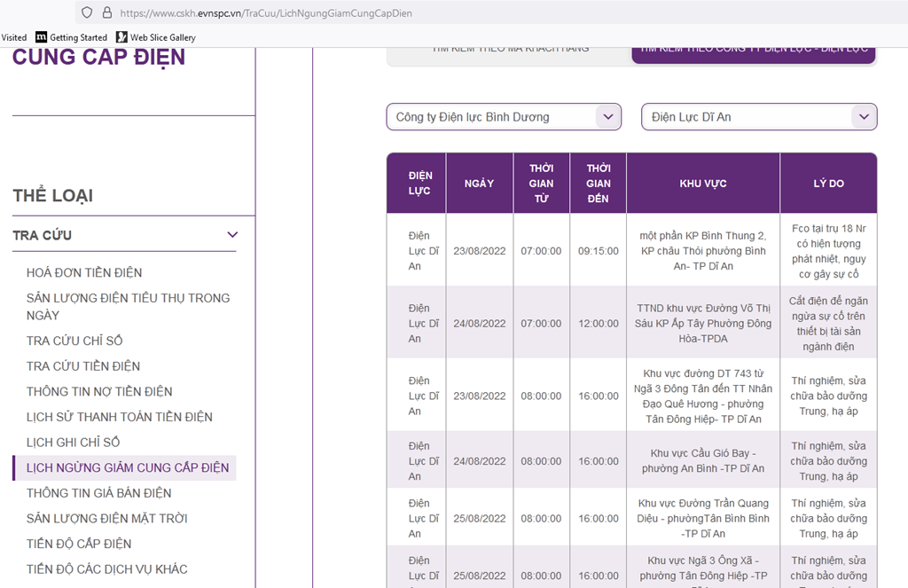Open SẢN LƯỢNG ĐIỆN TIÊU THỤ TRONG NGÀY
Image resolution: width=908 pixels, height=588 pixels.
pyautogui.click(x=128, y=307)
